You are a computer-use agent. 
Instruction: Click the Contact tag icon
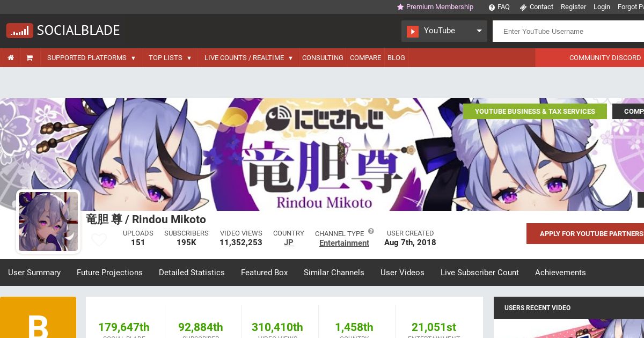[x=523, y=7]
